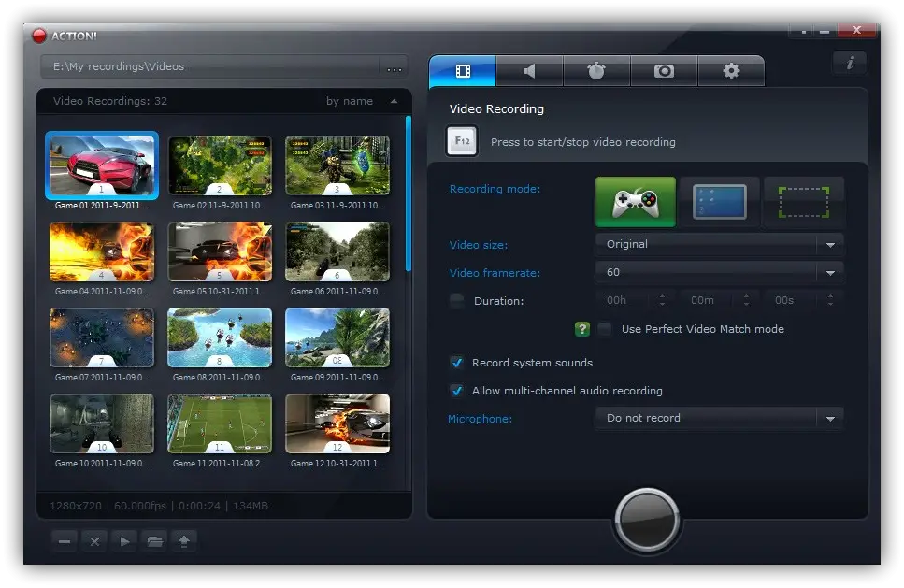Select the Game 08 thumbnail
Viewport: 904px width, 588px height.
click(x=220, y=337)
